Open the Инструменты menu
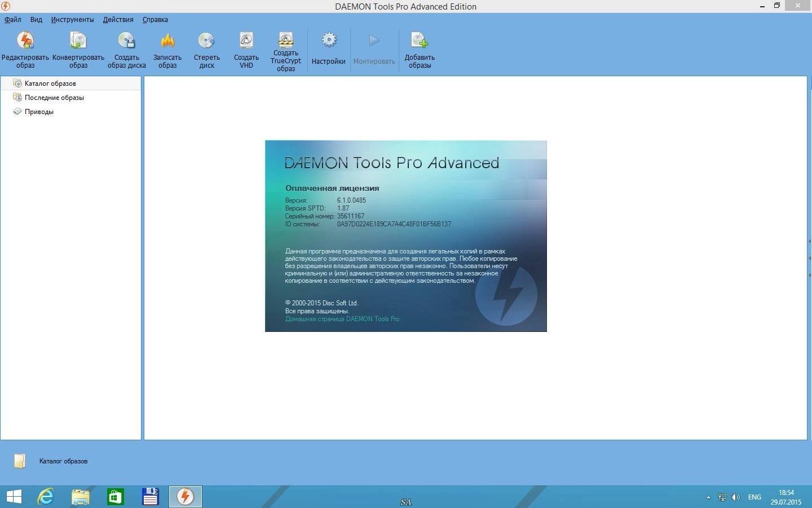The height and width of the screenshot is (508, 812). pos(73,20)
